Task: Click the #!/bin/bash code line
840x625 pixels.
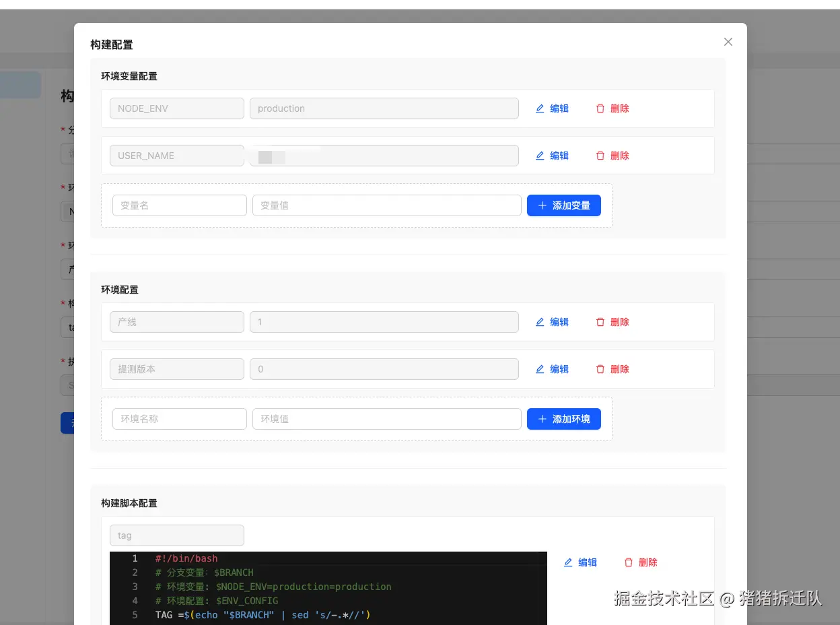Action: [x=186, y=558]
